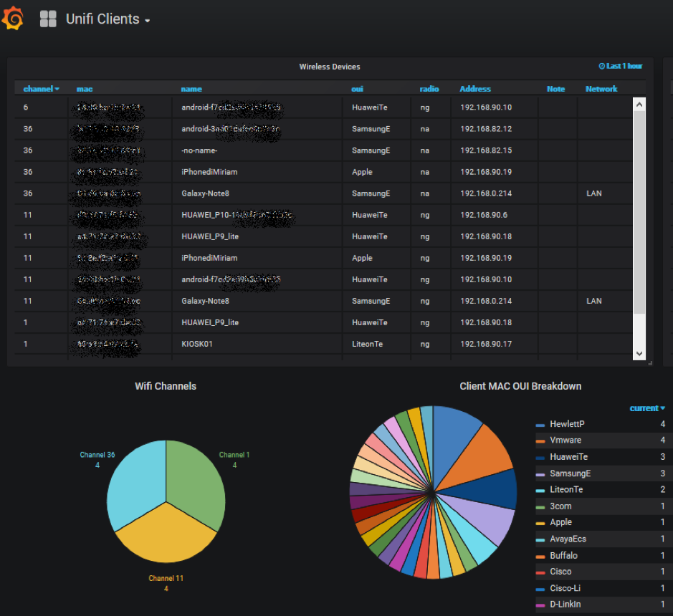Sort table by the name column header
673x616 pixels.
(x=191, y=89)
